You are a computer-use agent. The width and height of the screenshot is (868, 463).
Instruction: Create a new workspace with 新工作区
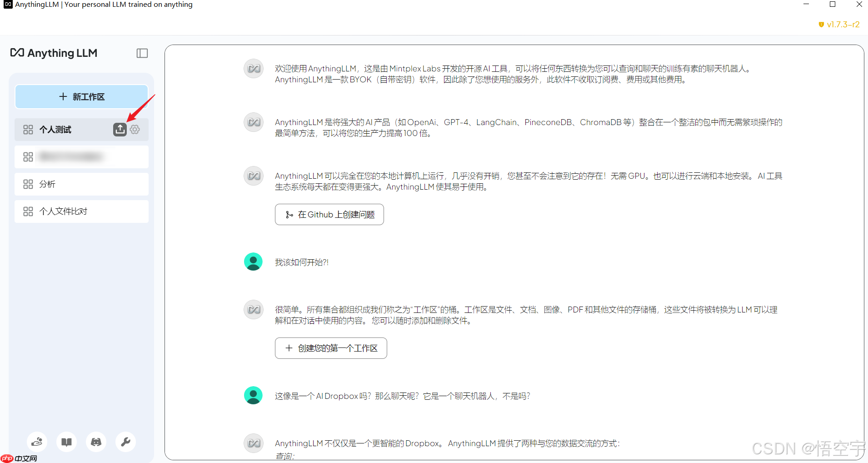click(82, 97)
